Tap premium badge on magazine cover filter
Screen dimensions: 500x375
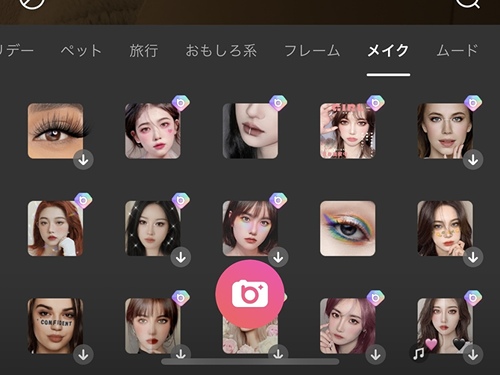(375, 103)
